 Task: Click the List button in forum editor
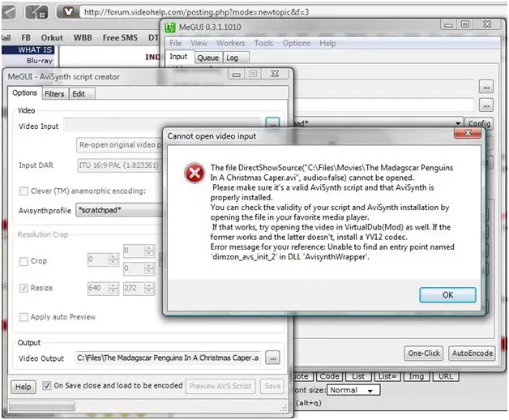coord(358,376)
